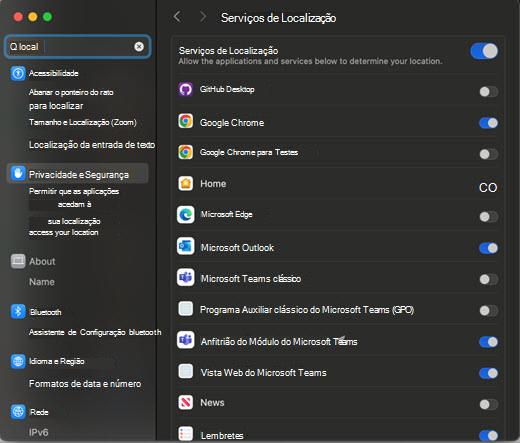This screenshot has width=520, height=443.
Task: Enable location for Microsoft Teams clássico
Action: [489, 279]
